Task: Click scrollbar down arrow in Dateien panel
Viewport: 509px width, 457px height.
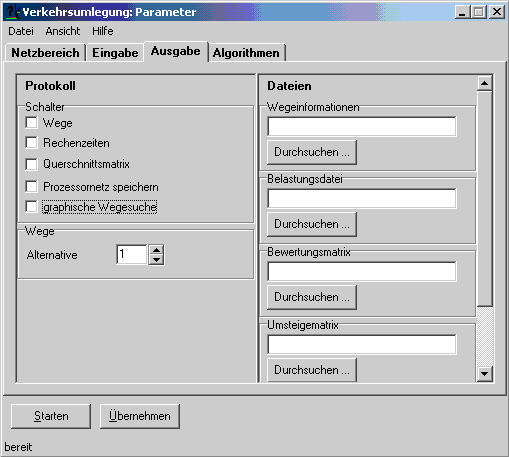Action: pyautogui.click(x=485, y=374)
